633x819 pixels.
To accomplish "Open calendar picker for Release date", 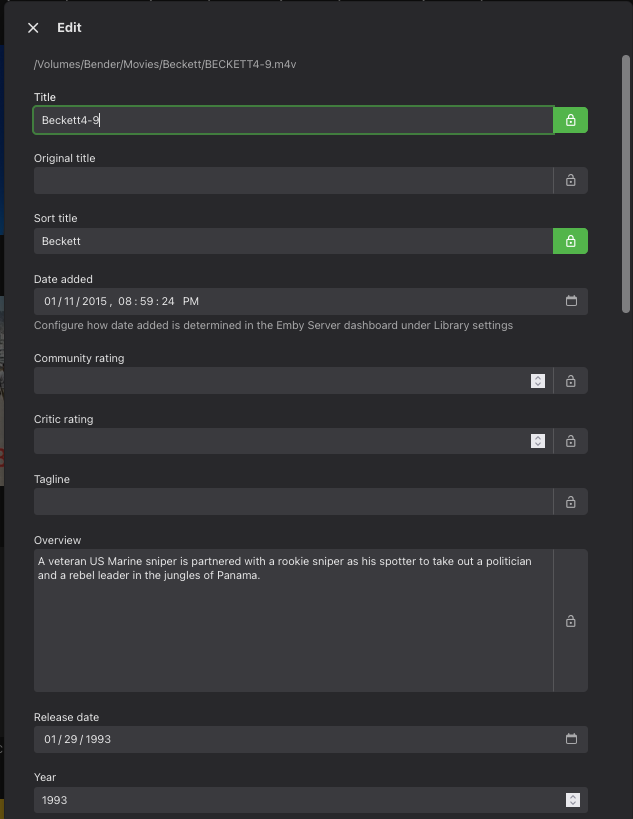I will pos(571,739).
